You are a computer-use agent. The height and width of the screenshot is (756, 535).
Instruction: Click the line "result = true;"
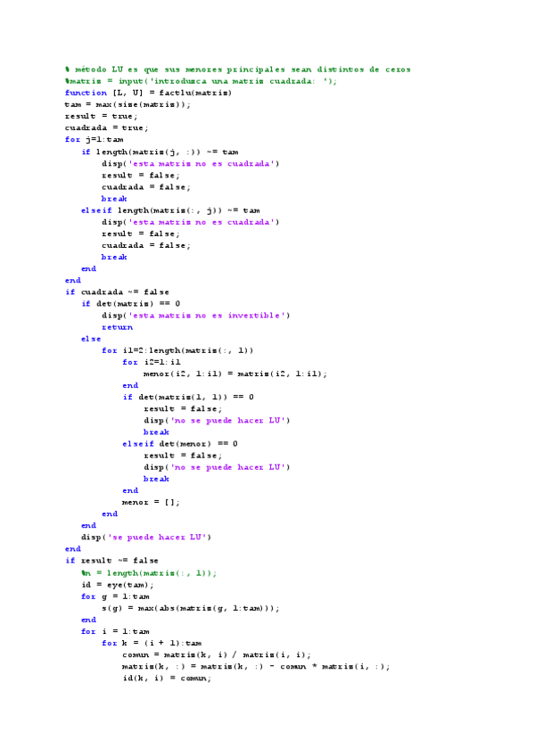(102, 116)
